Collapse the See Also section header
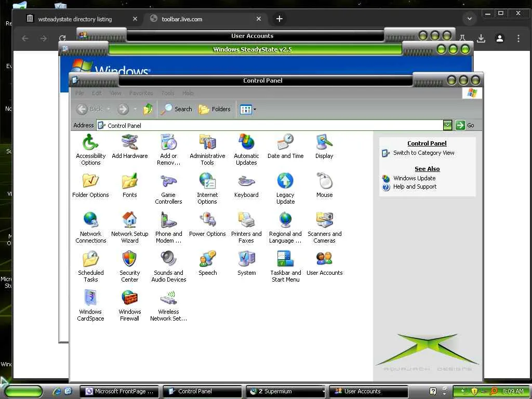532x399 pixels. [427, 169]
